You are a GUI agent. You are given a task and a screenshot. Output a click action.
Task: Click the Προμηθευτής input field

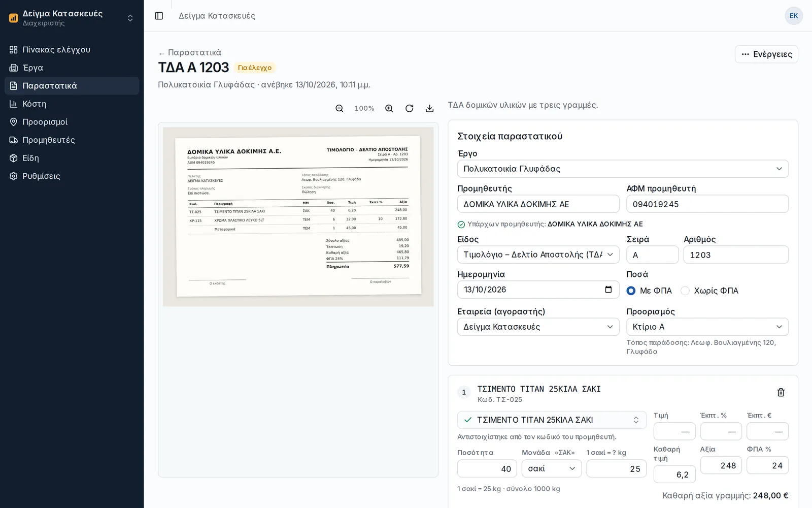click(538, 204)
